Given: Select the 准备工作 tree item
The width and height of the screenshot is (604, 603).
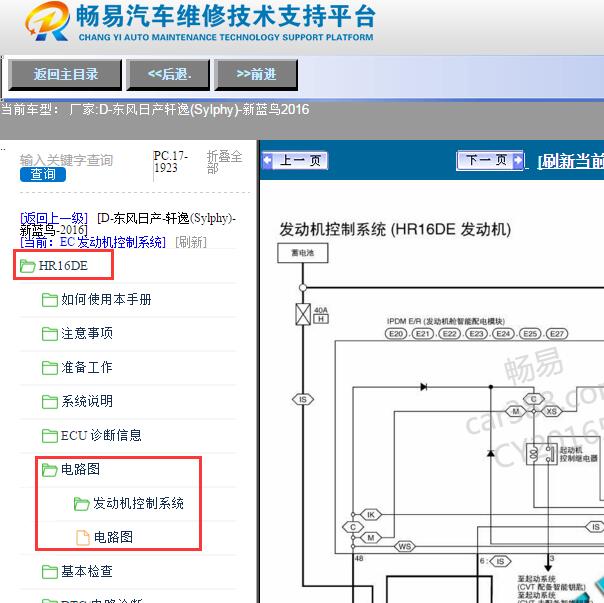Looking at the screenshot, I should pyautogui.click(x=87, y=367).
